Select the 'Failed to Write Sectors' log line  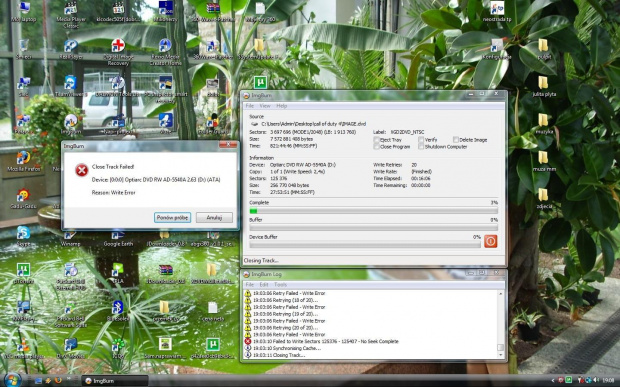(x=326, y=341)
